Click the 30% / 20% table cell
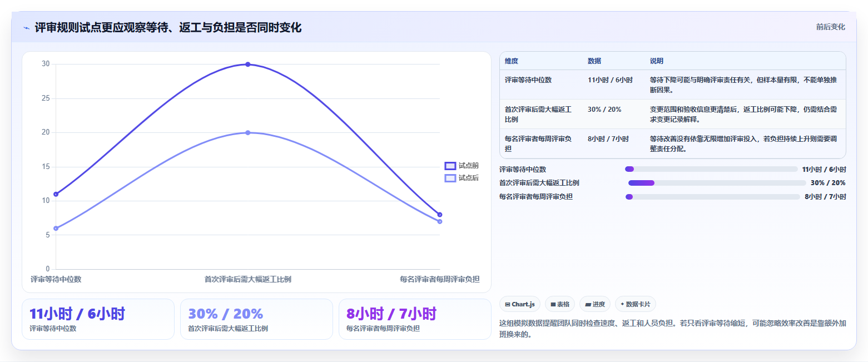 click(604, 110)
